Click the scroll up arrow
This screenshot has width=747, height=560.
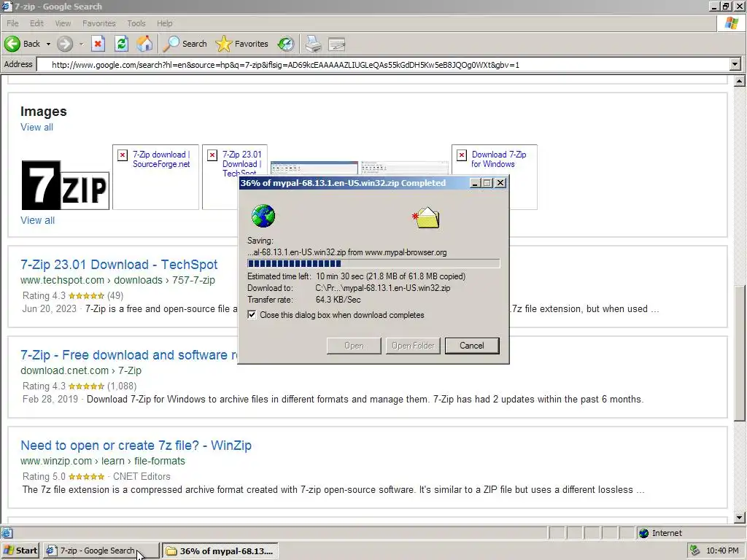click(x=739, y=82)
